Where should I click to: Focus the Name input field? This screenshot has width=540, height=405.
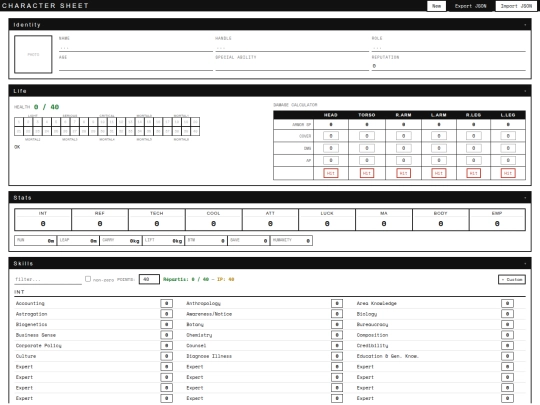136,48
